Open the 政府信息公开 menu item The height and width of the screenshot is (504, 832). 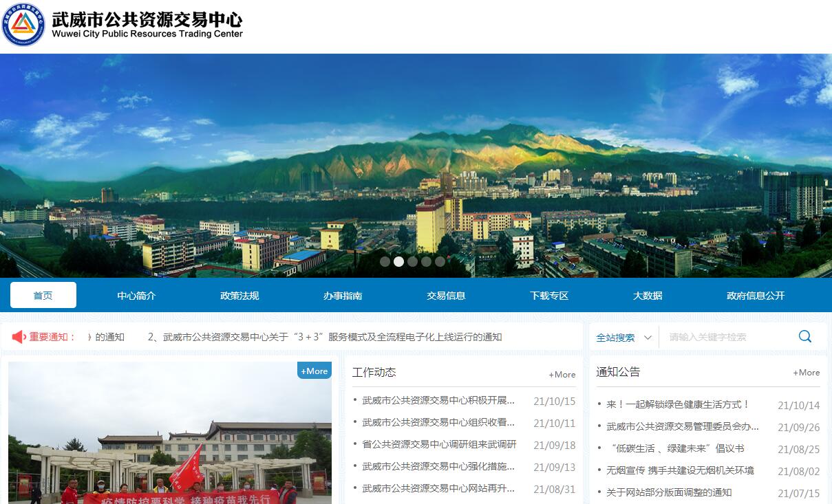[x=755, y=296]
